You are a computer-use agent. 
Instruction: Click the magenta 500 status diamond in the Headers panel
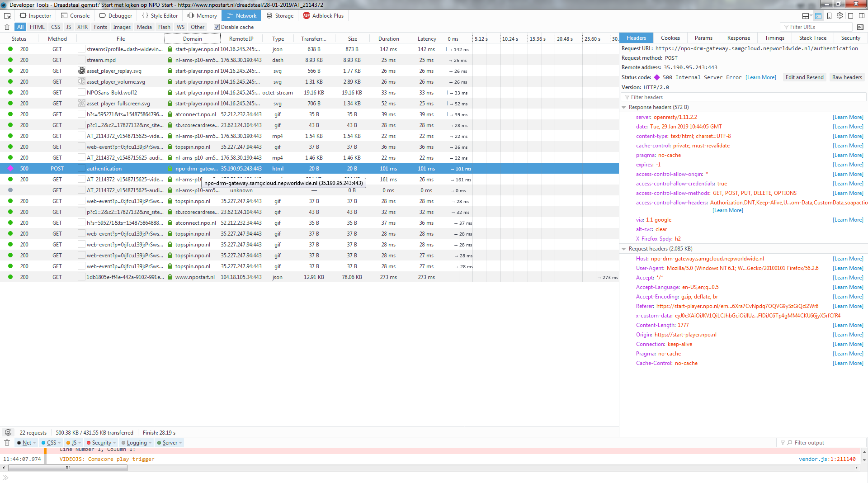(x=657, y=78)
